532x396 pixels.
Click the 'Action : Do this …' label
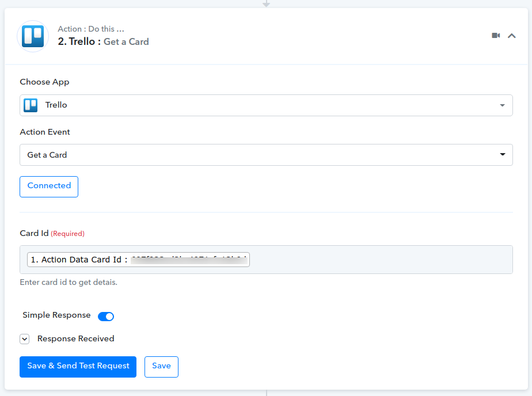(91, 29)
